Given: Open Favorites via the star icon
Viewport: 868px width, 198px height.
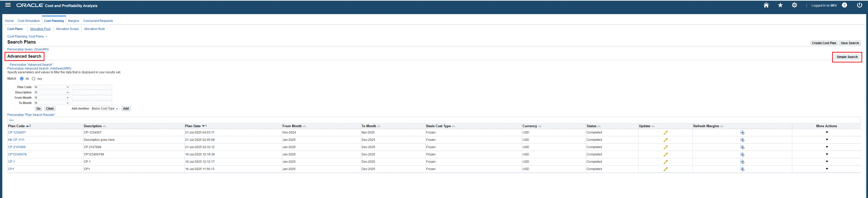Looking at the screenshot, I should [x=780, y=5].
